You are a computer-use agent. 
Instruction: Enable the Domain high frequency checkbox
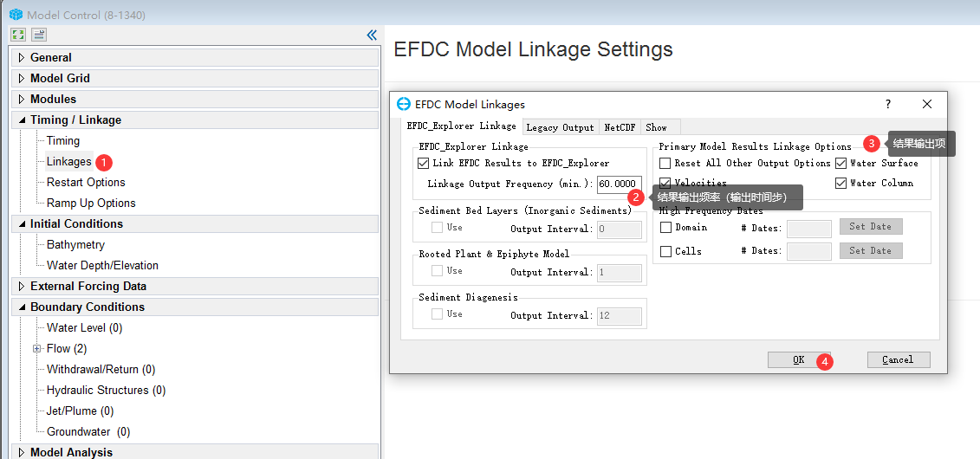(665, 228)
